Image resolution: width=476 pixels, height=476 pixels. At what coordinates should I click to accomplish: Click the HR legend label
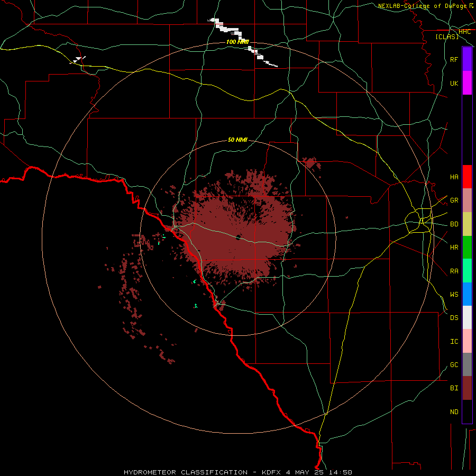454,248
